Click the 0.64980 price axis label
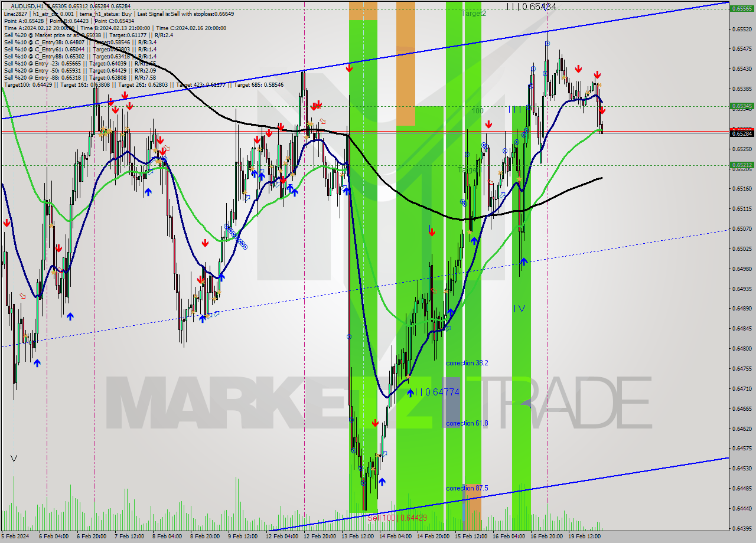The width and height of the screenshot is (756, 543). [742, 269]
